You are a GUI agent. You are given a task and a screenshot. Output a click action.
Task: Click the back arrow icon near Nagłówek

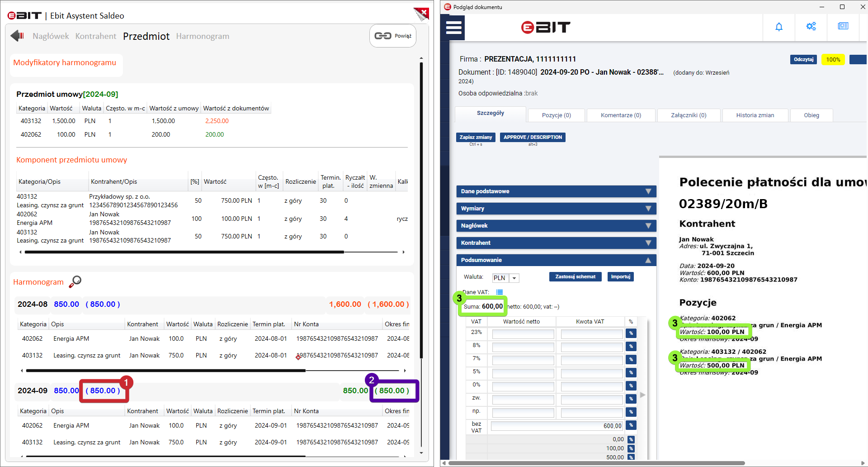[17, 36]
